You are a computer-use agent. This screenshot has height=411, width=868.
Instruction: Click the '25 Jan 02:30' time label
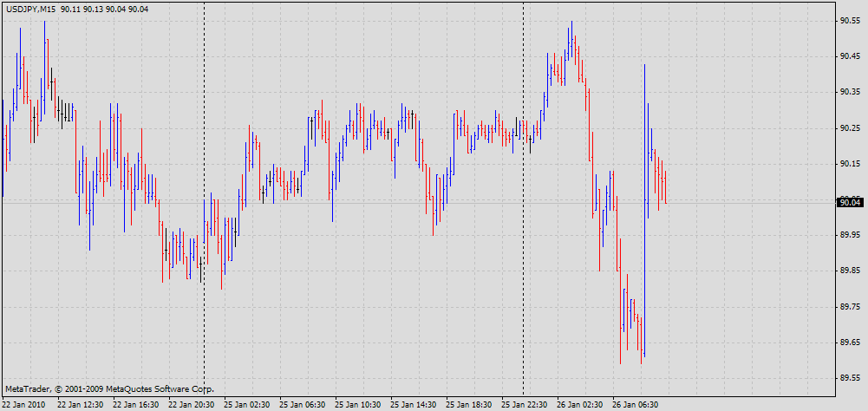click(246, 404)
